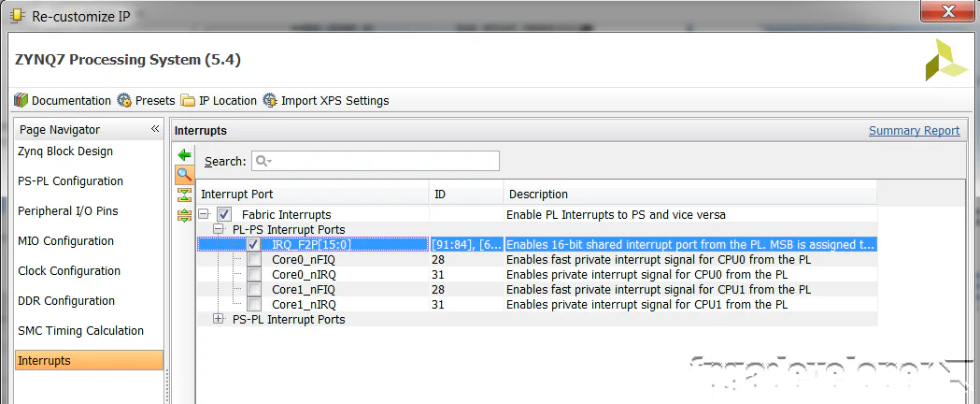
Task: Uncheck the IRQ_F2P[15:0] checkbox
Action: coord(254,244)
